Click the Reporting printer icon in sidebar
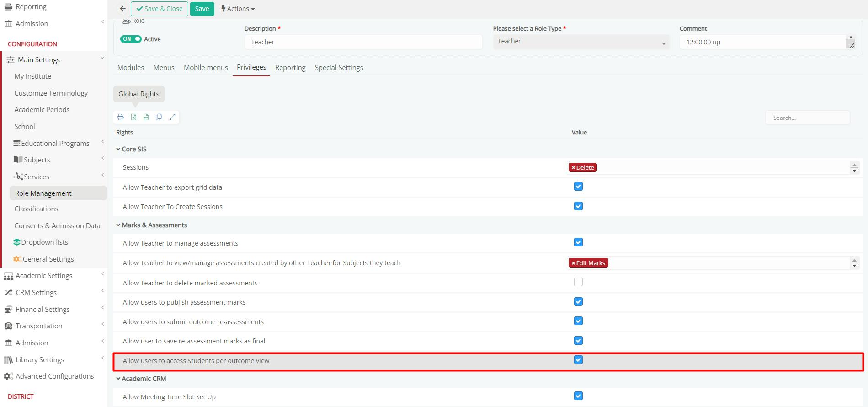Viewport: 868px width, 407px height. click(8, 7)
